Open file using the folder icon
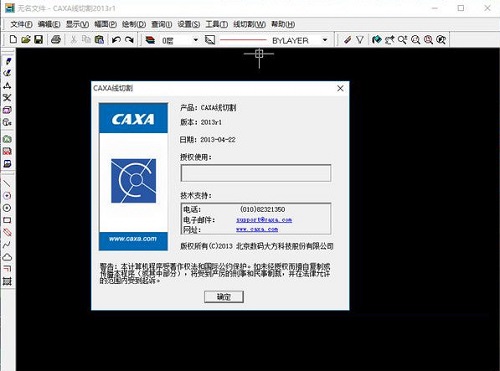This screenshot has width=500, height=371. coord(26,40)
